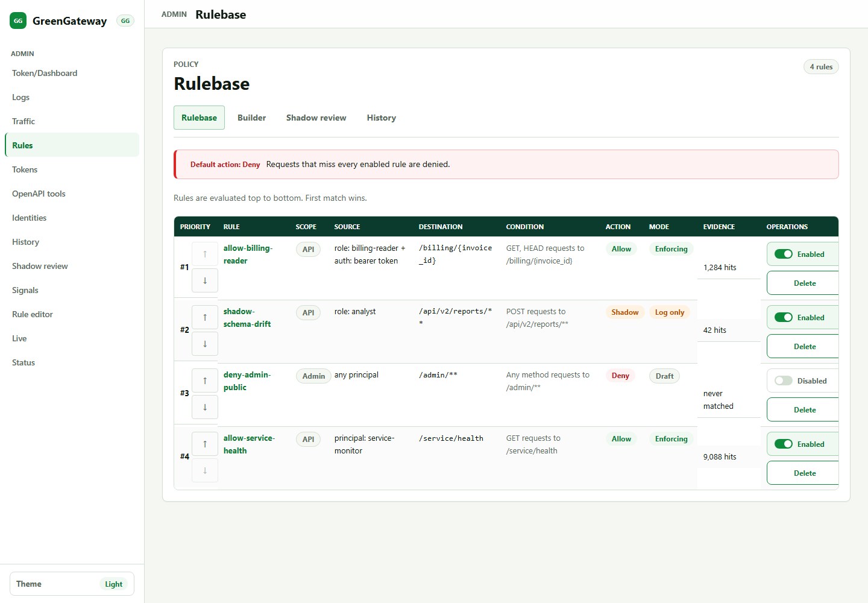Move shadow-schema-drift rule up
The width and height of the screenshot is (868, 603).
205,317
